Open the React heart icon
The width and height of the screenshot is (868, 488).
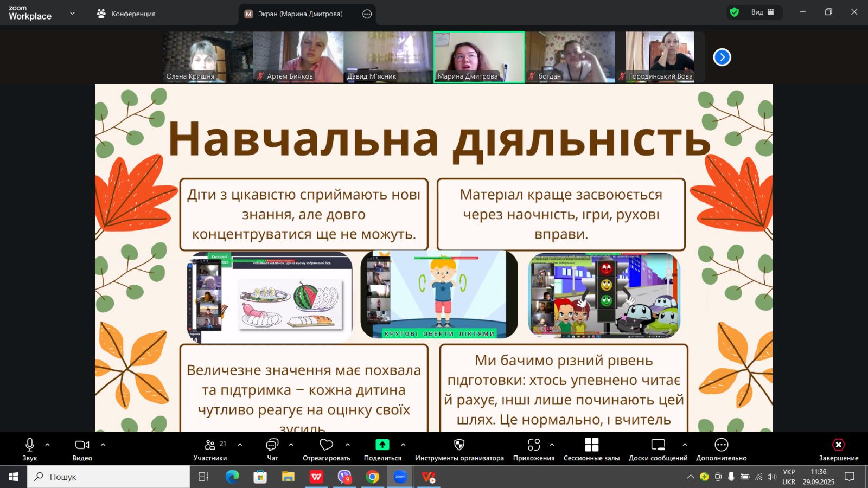coord(326,445)
